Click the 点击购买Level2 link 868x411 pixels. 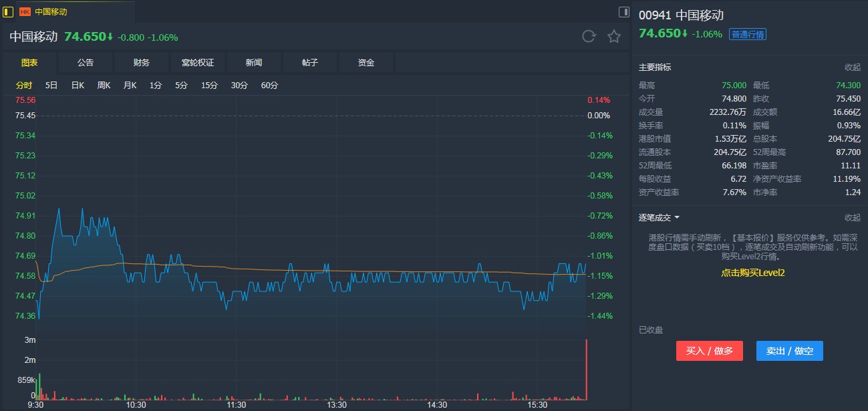coord(752,273)
